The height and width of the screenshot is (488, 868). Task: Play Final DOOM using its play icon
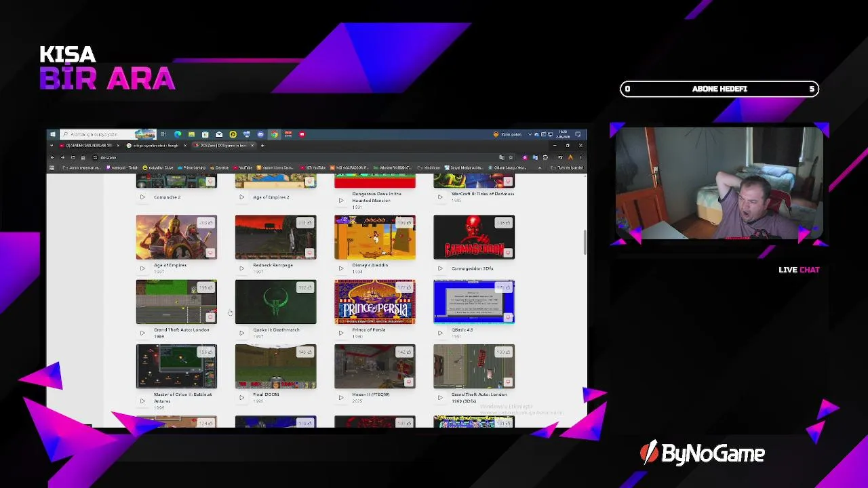241,398
